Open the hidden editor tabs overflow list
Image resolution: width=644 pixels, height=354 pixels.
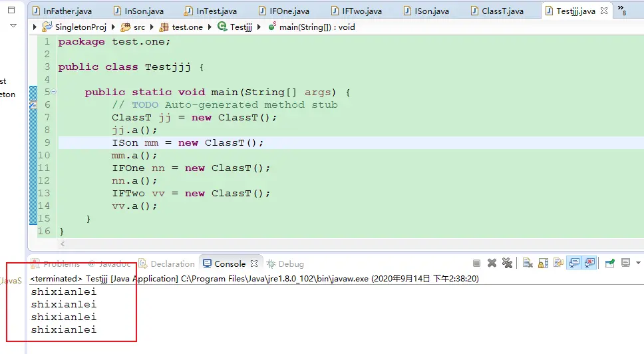coord(621,10)
